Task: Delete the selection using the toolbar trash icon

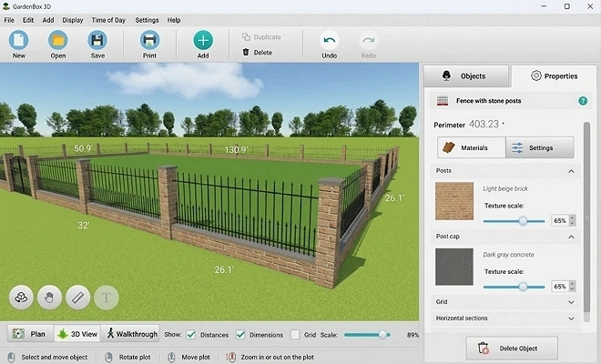Action: [246, 52]
